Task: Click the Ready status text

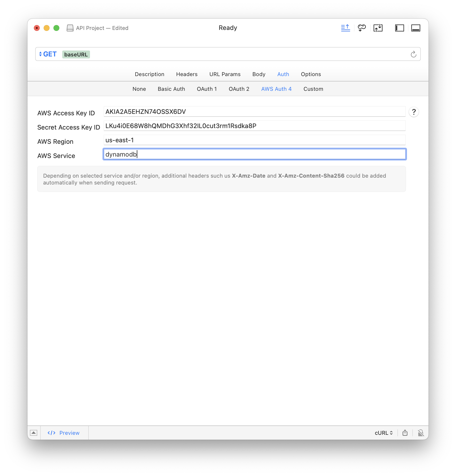Action: click(x=228, y=28)
